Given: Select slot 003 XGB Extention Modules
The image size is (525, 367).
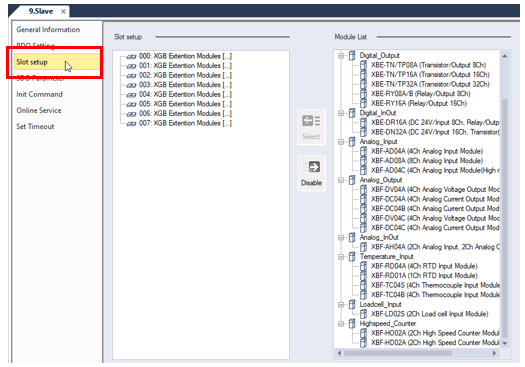Looking at the screenshot, I should pyautogui.click(x=185, y=85).
